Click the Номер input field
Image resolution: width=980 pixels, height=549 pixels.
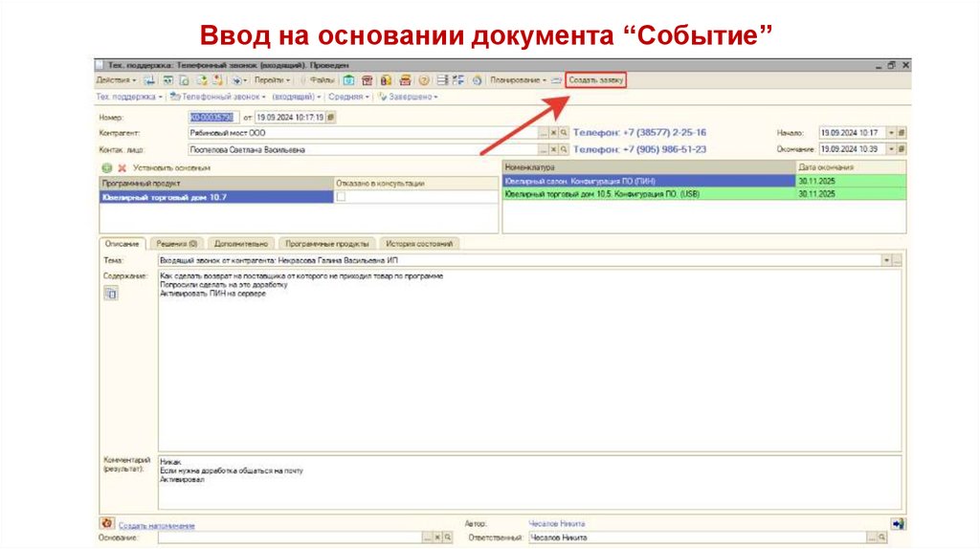click(x=213, y=118)
